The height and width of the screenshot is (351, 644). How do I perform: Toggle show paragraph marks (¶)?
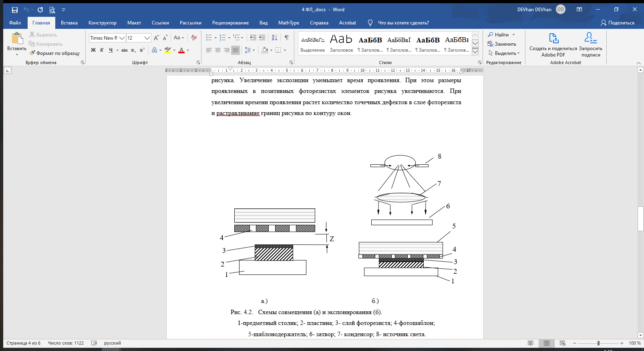click(287, 38)
